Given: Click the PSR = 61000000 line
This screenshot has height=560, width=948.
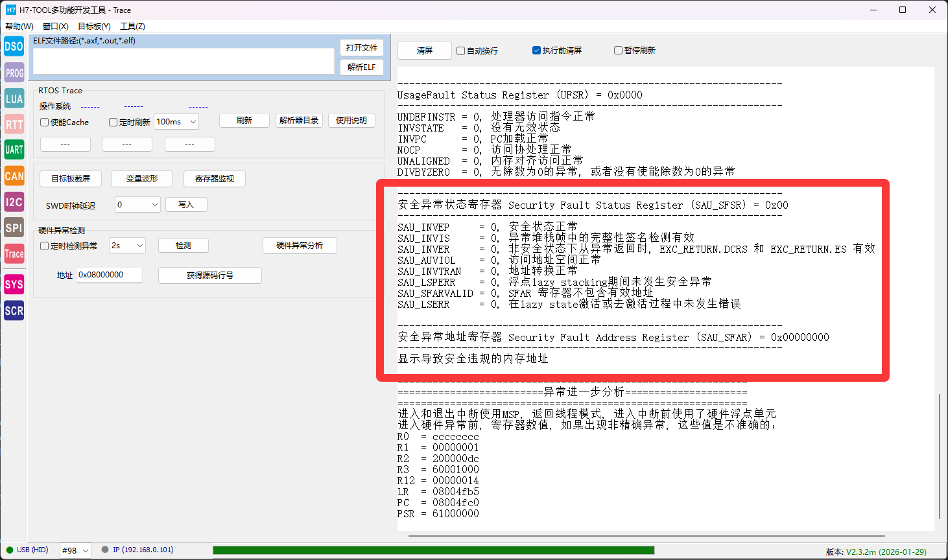Looking at the screenshot, I should [438, 514].
